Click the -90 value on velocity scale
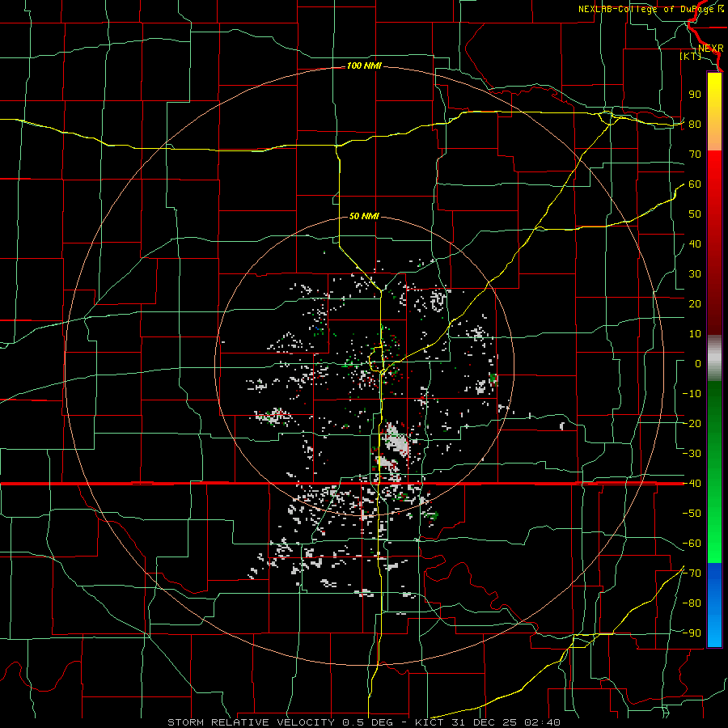 pos(692,633)
